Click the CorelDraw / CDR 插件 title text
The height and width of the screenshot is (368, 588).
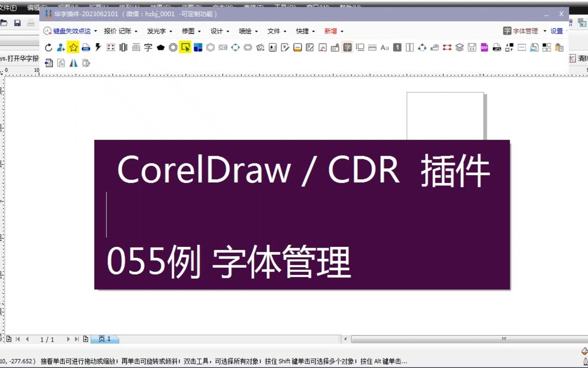click(304, 170)
